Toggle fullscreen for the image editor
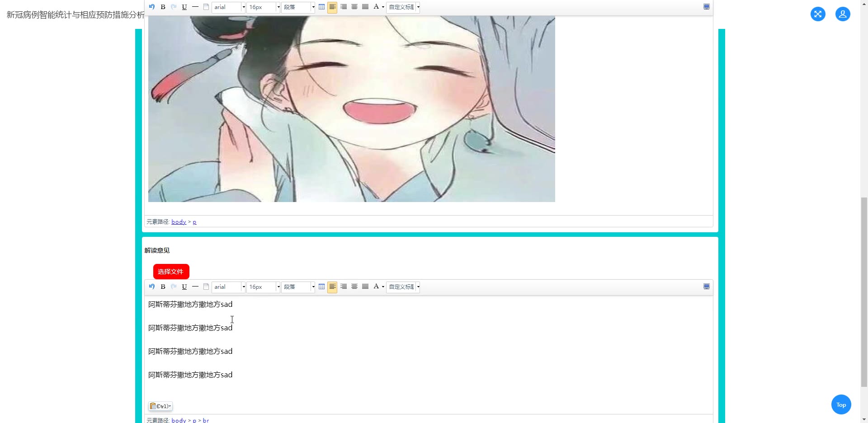Image resolution: width=868 pixels, height=423 pixels. point(707,7)
